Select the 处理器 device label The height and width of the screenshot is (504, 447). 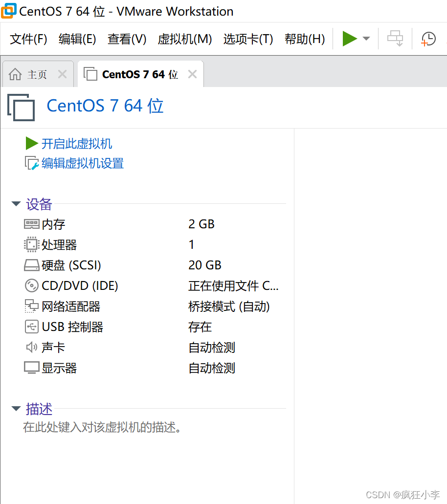coord(59,245)
